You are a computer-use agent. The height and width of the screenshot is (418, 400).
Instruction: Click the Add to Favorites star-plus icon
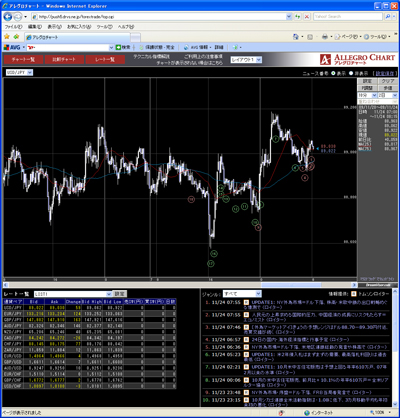click(16, 37)
